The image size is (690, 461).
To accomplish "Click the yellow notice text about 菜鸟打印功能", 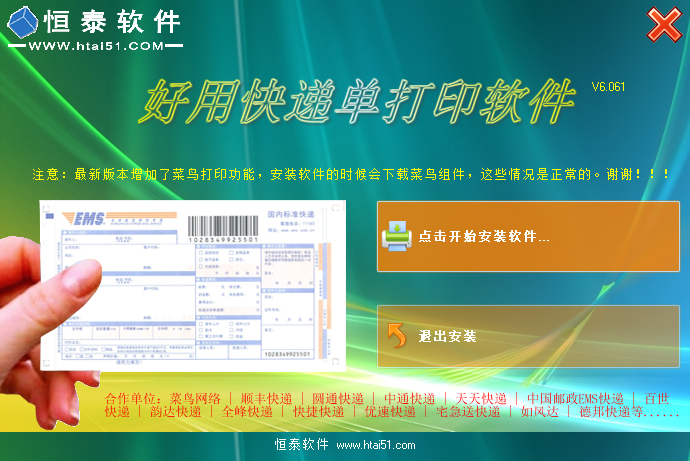I will (x=351, y=174).
